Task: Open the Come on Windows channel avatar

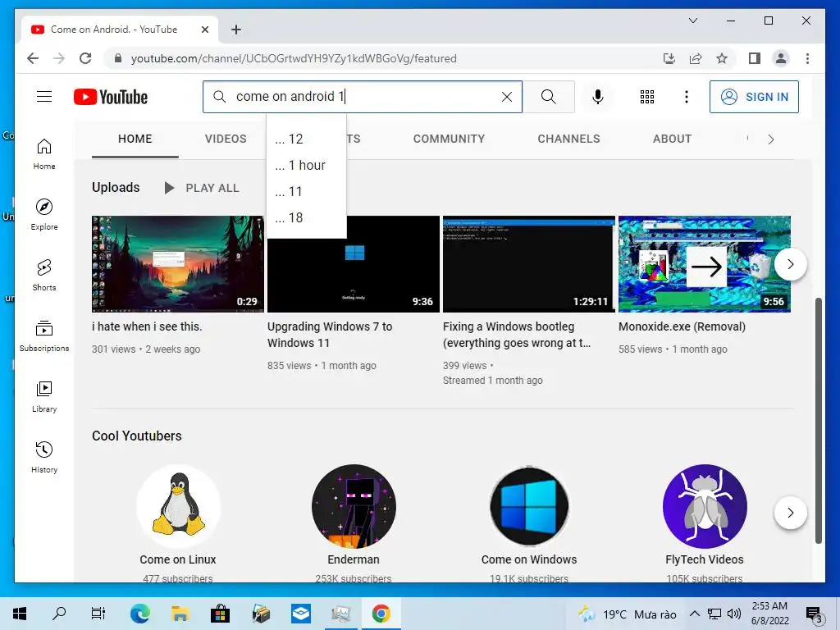Action: coord(529,506)
